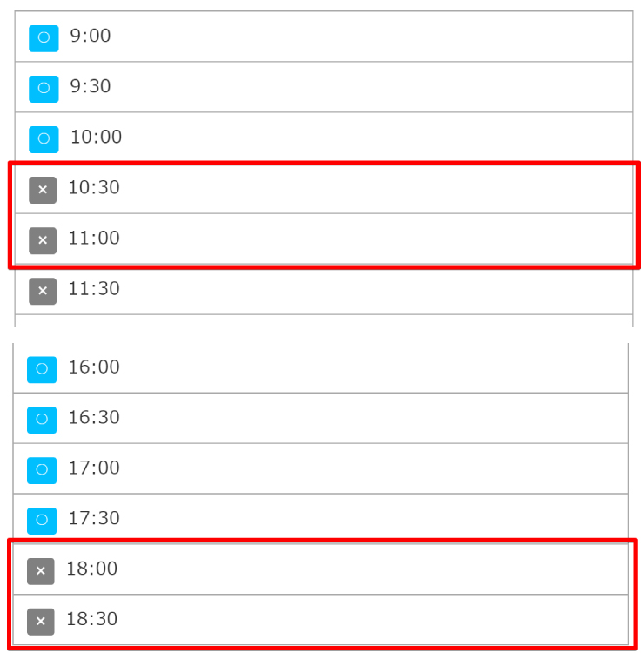Choose the 17:30 time slot text
Screen dimensions: 644x653
[94, 519]
